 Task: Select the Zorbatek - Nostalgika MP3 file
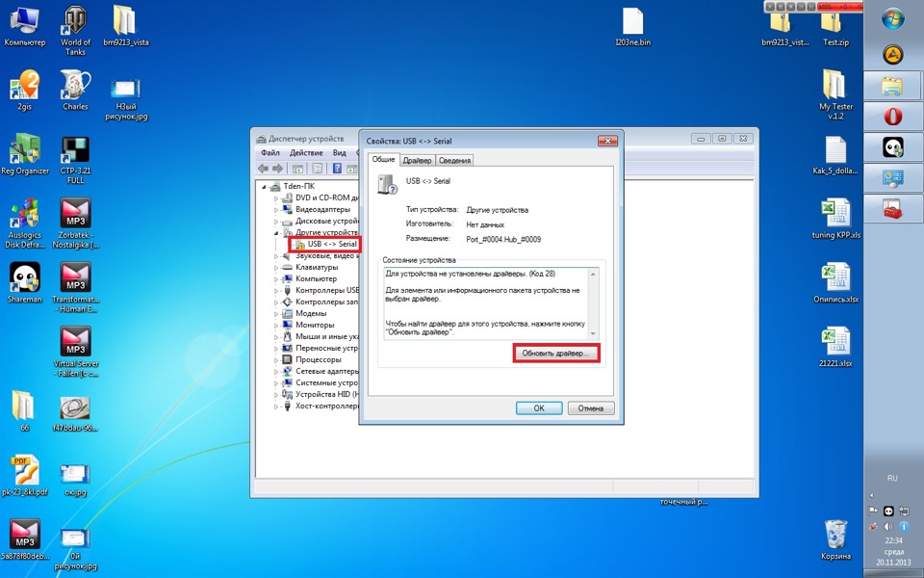point(75,223)
